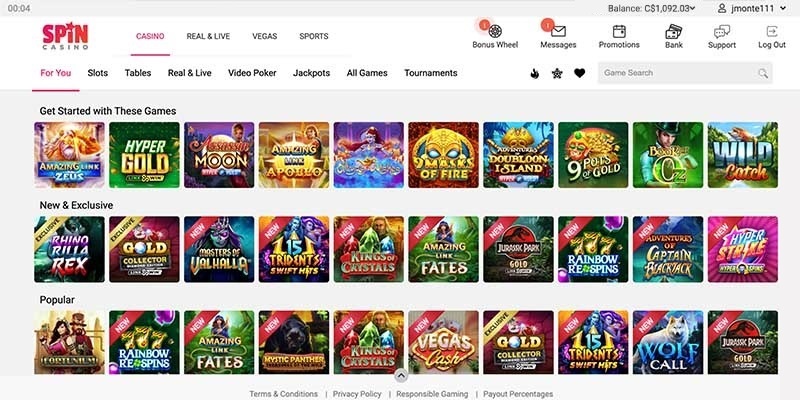Open the Messages envelope icon

click(x=558, y=32)
